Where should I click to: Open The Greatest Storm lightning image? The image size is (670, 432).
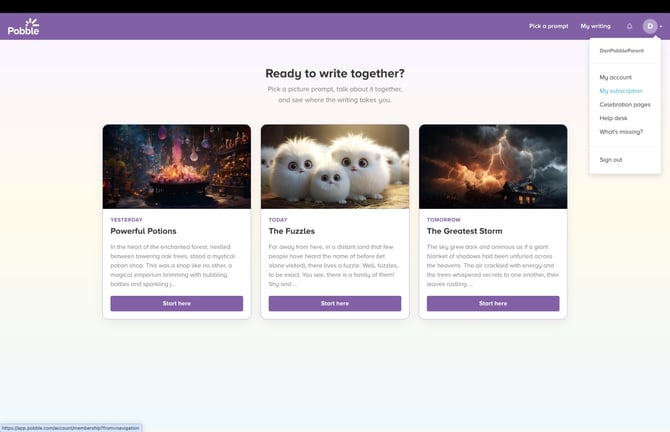[493, 167]
